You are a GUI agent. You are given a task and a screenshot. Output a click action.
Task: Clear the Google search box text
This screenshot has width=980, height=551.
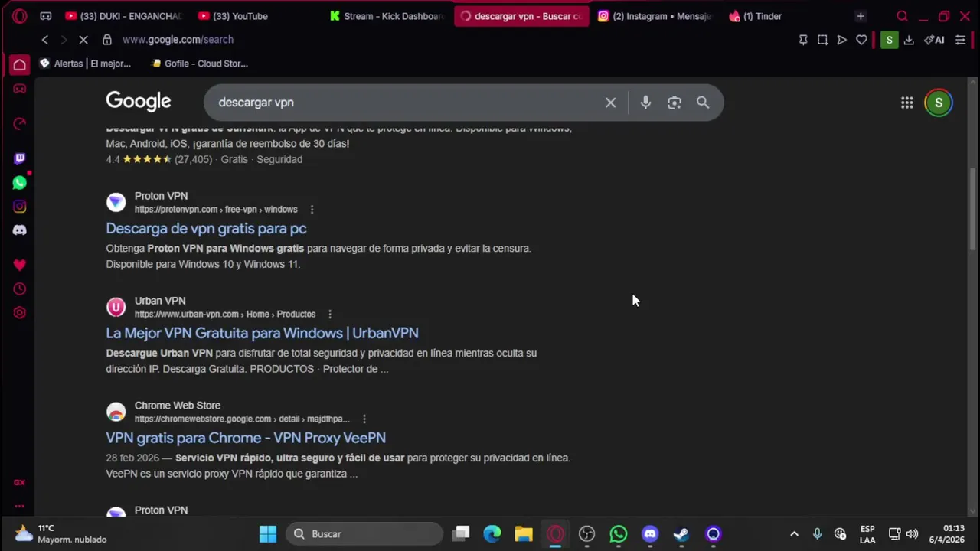[x=610, y=103]
